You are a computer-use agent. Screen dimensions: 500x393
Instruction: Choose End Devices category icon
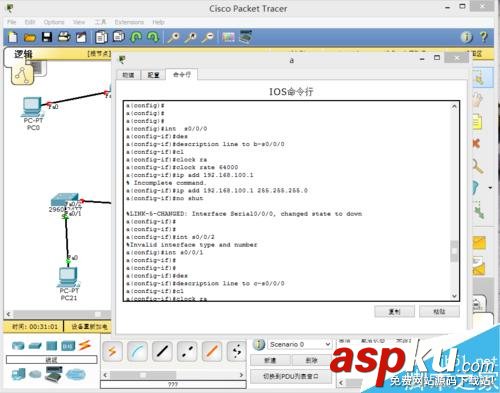(18, 375)
